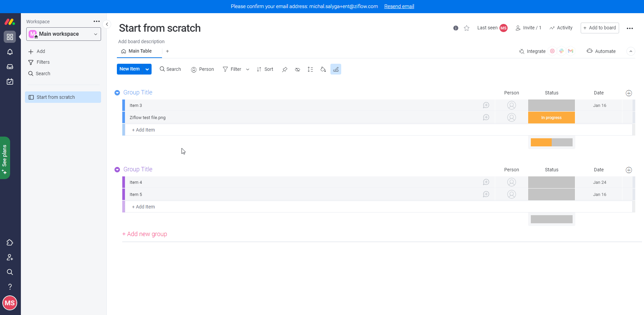644x315 pixels.
Task: Open My Work calendar icon in the sidebar
Action: point(10,82)
